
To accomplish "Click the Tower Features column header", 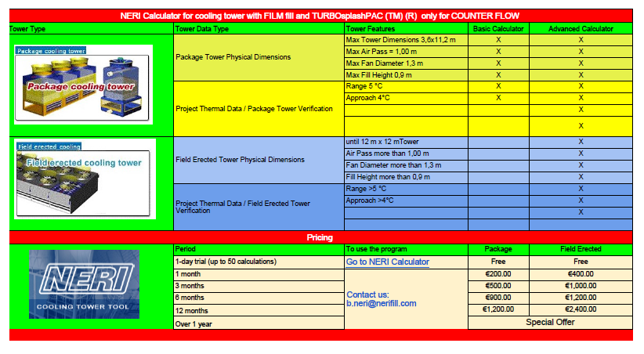I will pos(406,29).
